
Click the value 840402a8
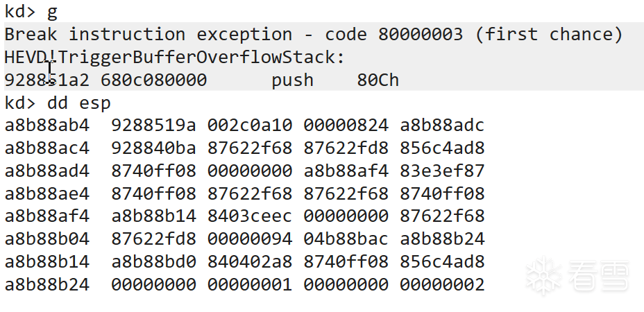coord(250,261)
